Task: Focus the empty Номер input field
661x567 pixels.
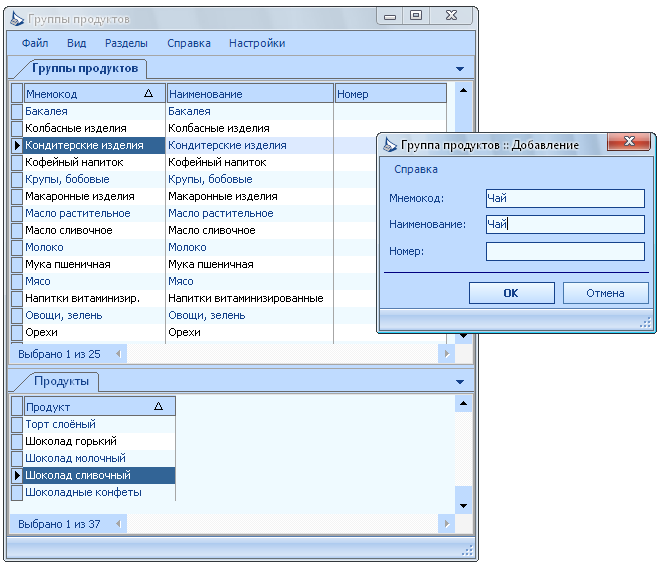Action: coord(565,251)
